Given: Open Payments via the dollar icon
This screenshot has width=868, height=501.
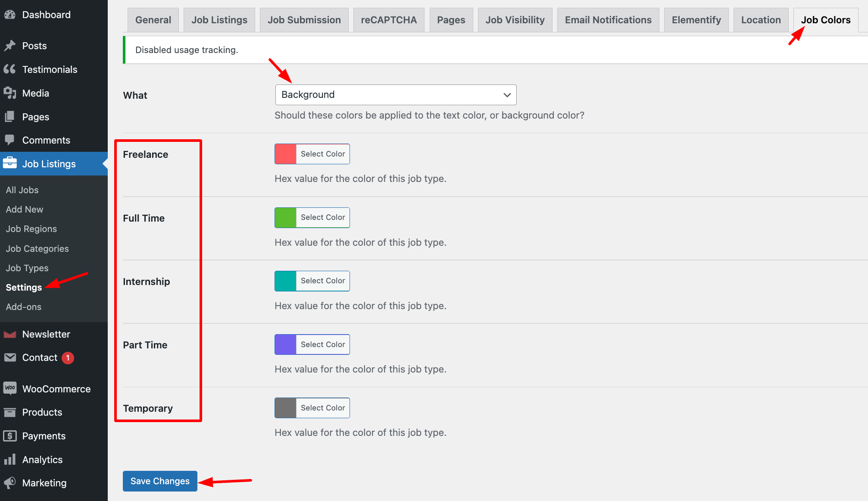Looking at the screenshot, I should pyautogui.click(x=10, y=436).
